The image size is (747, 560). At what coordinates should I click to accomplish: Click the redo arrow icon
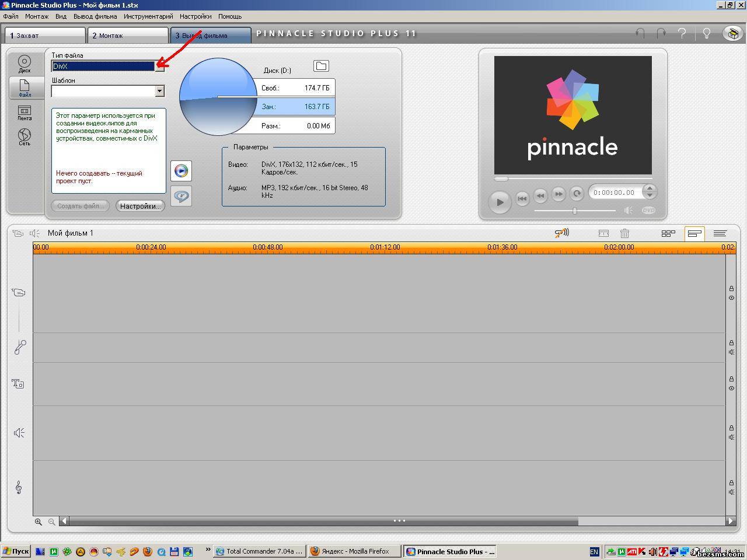tap(661, 33)
